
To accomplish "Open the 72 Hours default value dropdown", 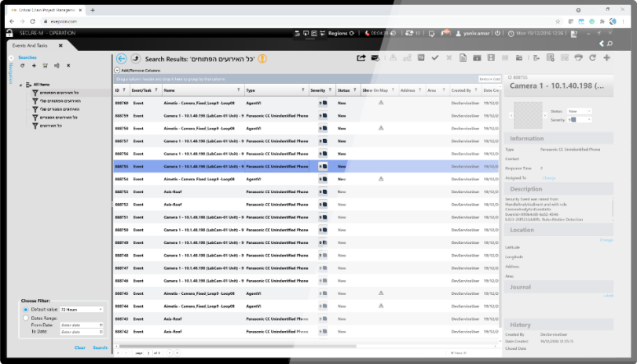I will (x=82, y=310).
